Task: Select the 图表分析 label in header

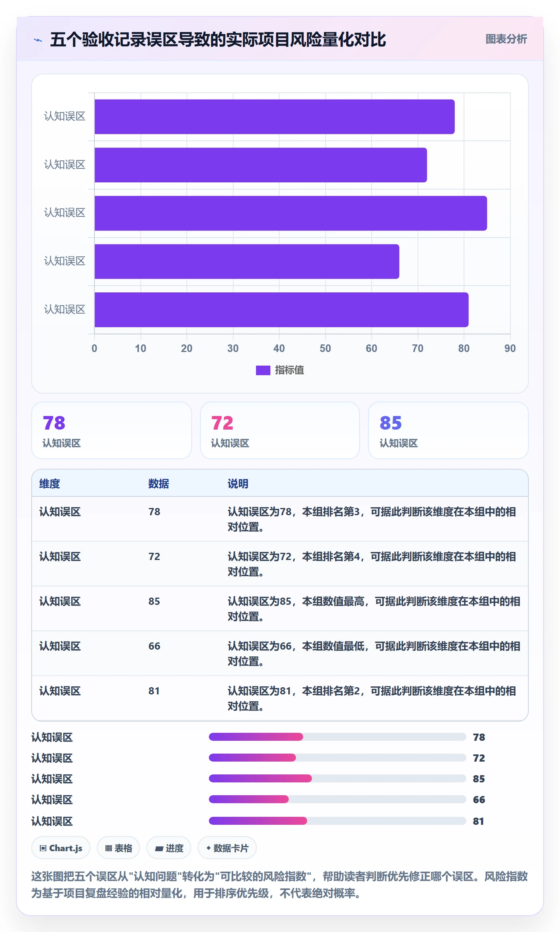Action: (x=506, y=39)
